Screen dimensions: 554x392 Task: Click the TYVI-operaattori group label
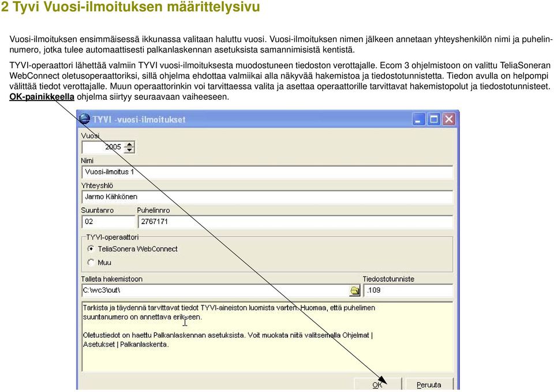coord(113,237)
